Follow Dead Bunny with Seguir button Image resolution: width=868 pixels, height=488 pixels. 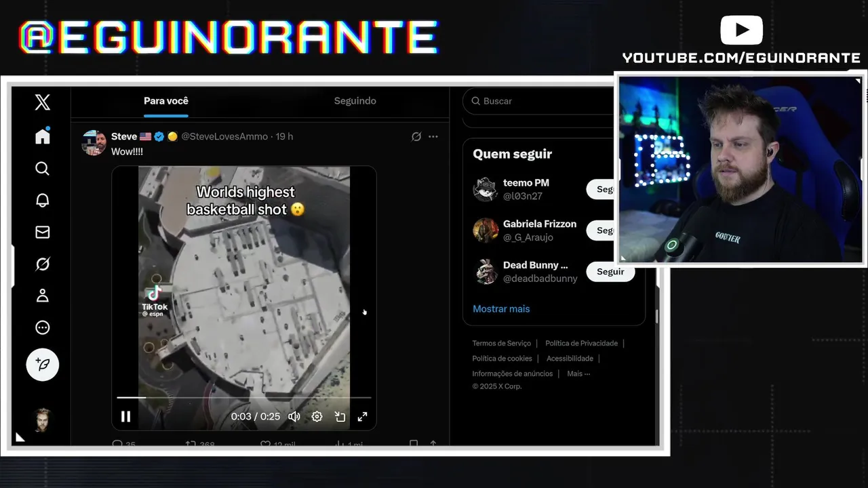[610, 272]
